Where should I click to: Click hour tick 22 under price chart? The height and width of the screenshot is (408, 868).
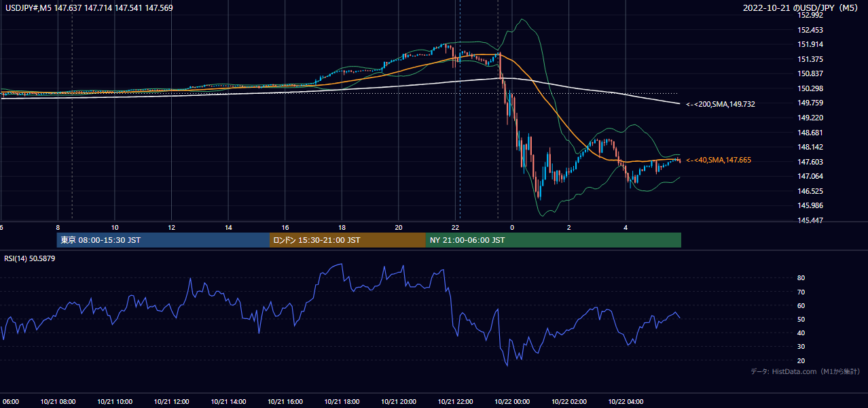[x=456, y=227]
